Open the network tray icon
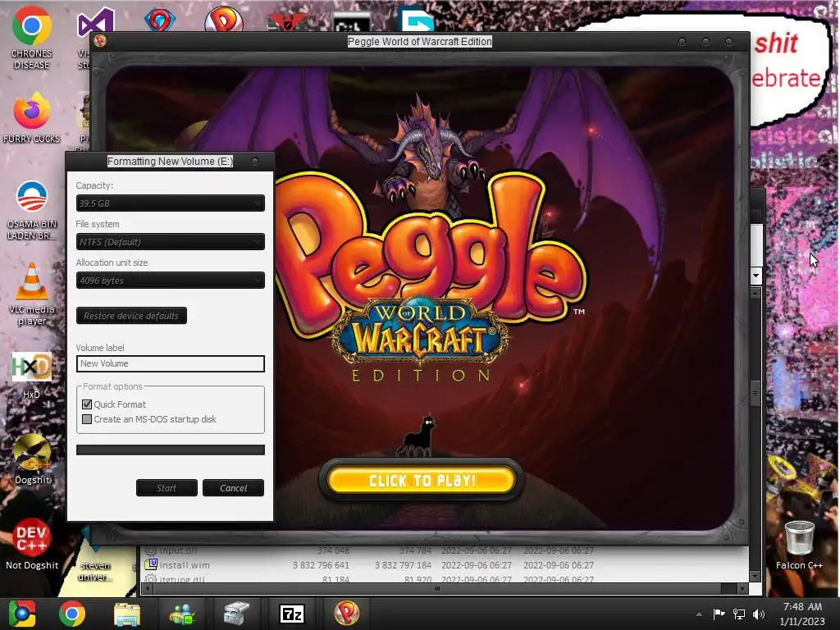The image size is (840, 630). (x=739, y=614)
